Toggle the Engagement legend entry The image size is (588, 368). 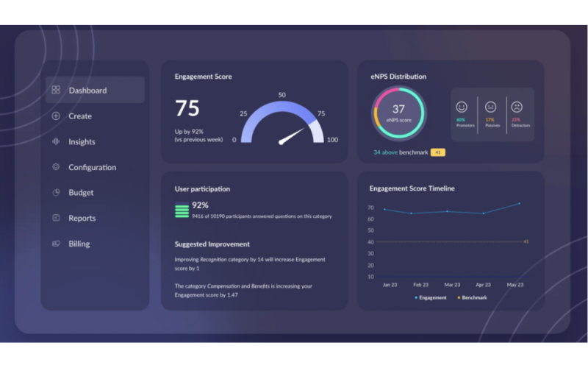[x=431, y=297]
